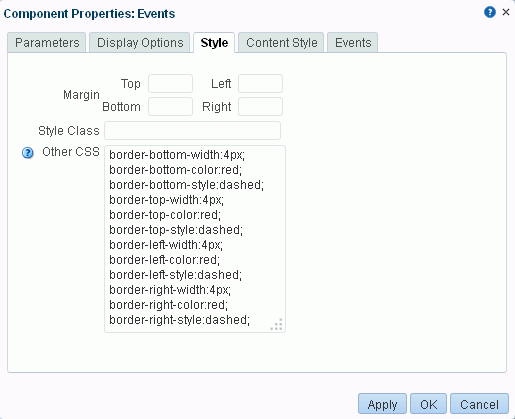The width and height of the screenshot is (515, 419).
Task: Show the Events tab
Action: click(353, 43)
